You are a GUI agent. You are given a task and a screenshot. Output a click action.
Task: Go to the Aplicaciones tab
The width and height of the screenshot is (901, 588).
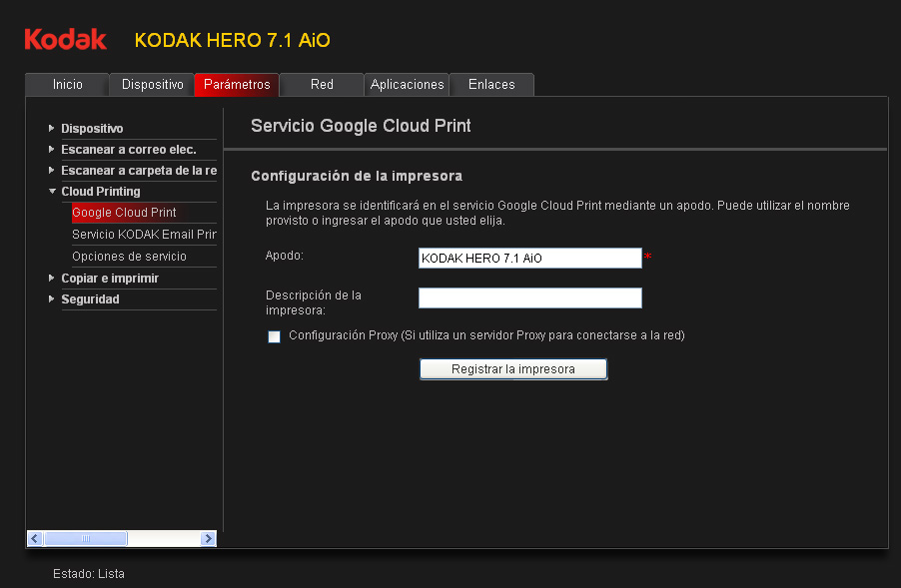coord(407,85)
